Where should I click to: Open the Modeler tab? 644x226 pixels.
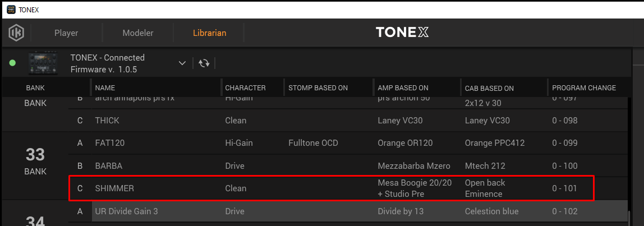[x=138, y=33]
